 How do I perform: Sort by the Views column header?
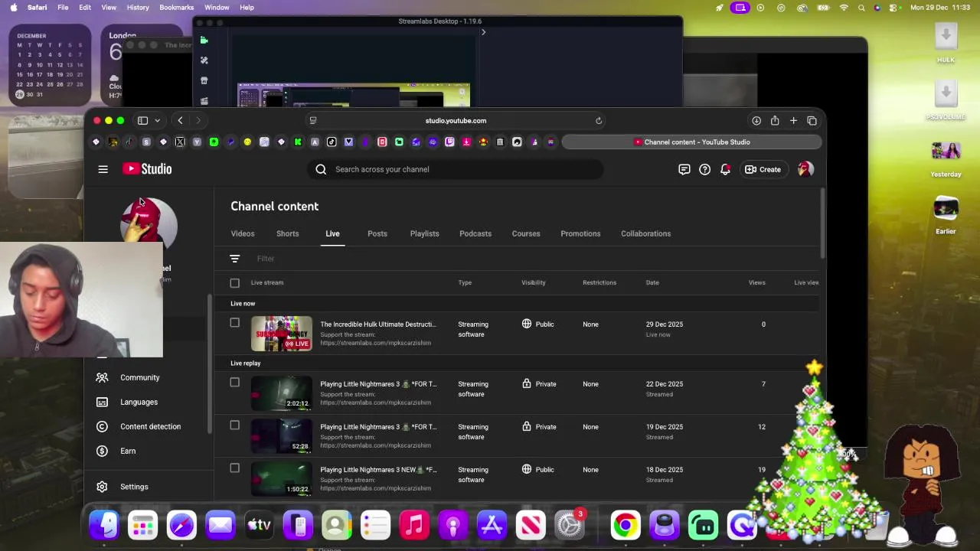tap(756, 282)
